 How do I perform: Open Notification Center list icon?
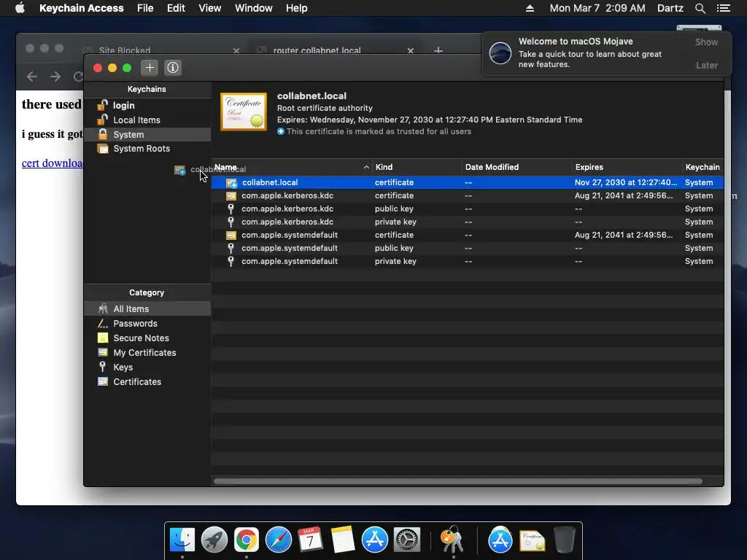point(723,8)
